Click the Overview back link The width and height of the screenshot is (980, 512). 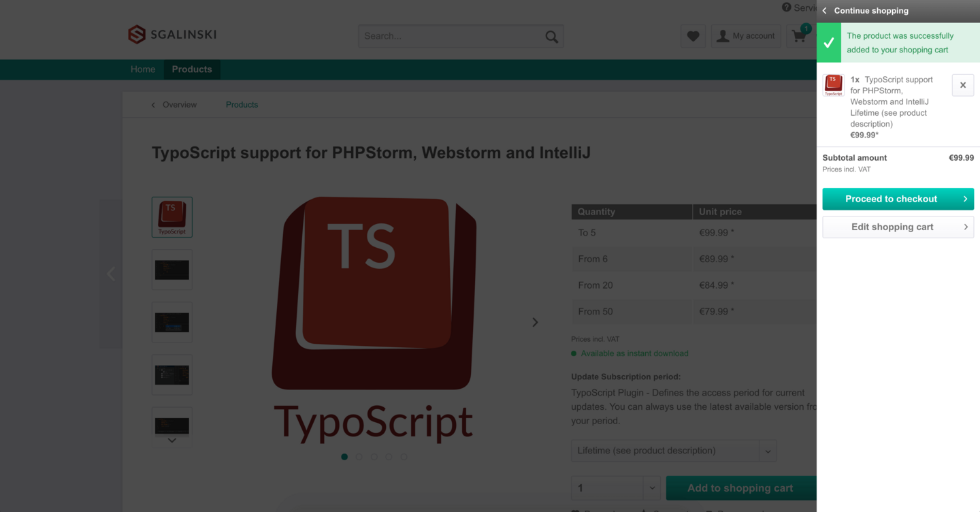pyautogui.click(x=174, y=105)
